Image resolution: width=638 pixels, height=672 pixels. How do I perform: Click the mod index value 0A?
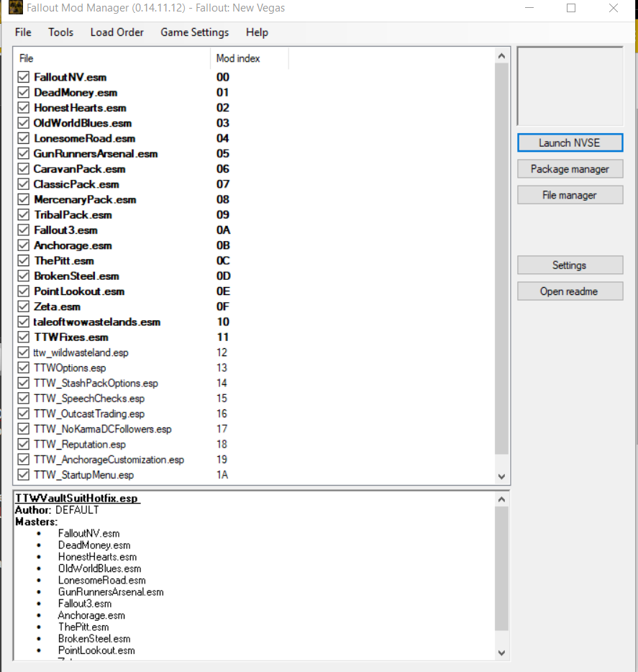coord(223,230)
